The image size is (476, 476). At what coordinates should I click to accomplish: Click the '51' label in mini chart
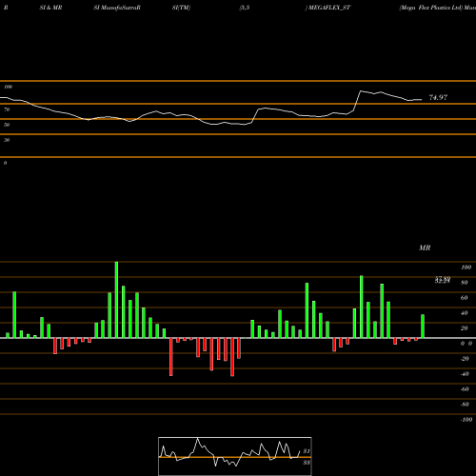tap(307, 451)
